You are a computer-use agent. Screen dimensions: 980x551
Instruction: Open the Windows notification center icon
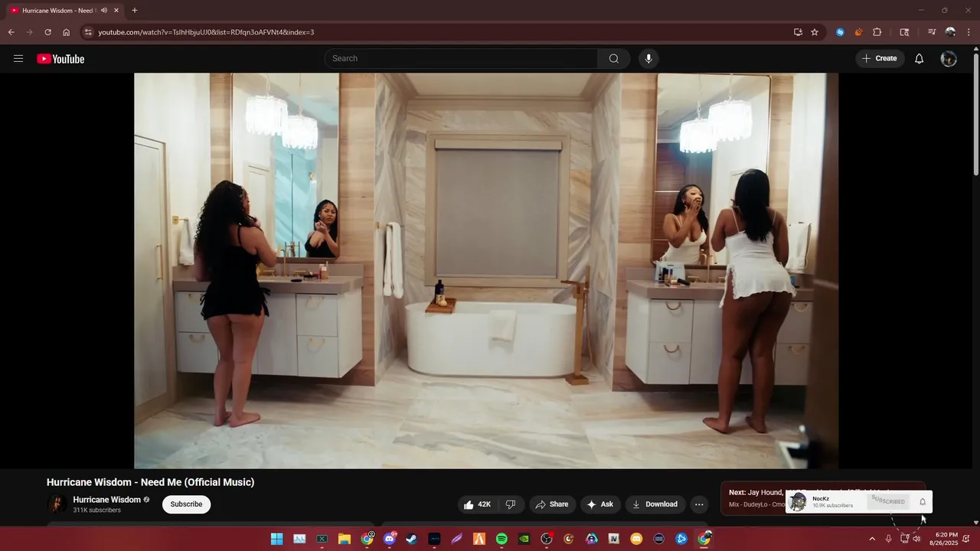pyautogui.click(x=968, y=539)
